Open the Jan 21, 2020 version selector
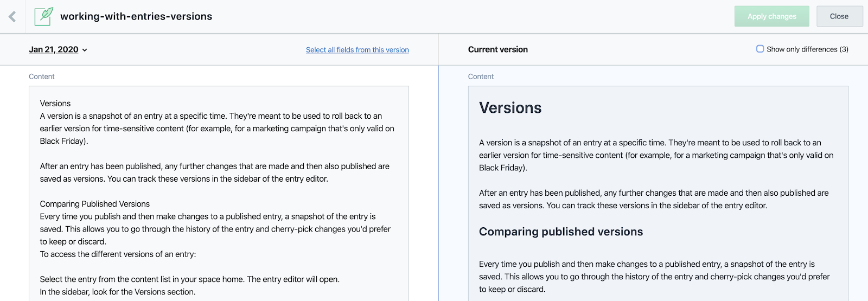 pyautogui.click(x=54, y=49)
